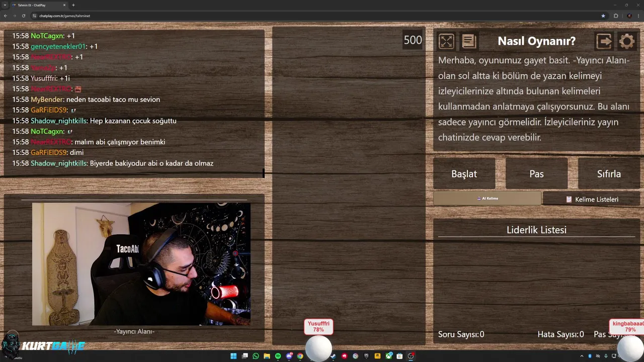644x362 pixels.
Task: Click the Nasıl Oynanır? heading
Action: pyautogui.click(x=536, y=41)
